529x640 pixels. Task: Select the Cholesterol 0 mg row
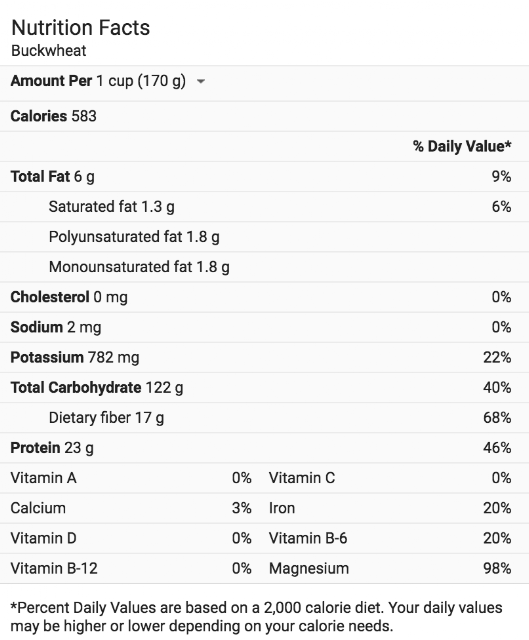[x=264, y=297]
